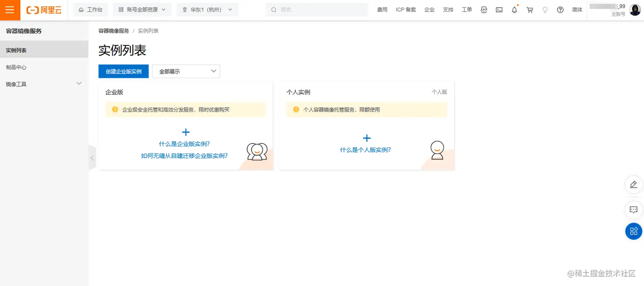Viewport: 644px width, 286px height.
Task: Open the shopping cart icon
Action: click(x=530, y=10)
